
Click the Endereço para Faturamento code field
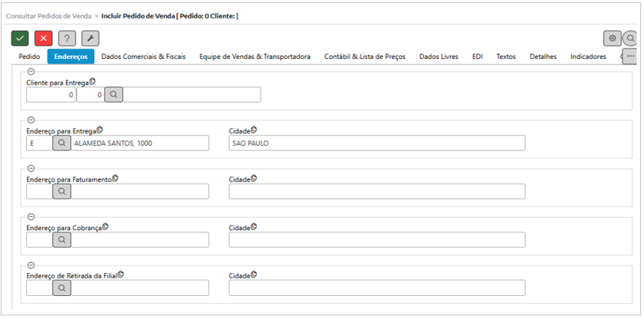pyautogui.click(x=40, y=191)
